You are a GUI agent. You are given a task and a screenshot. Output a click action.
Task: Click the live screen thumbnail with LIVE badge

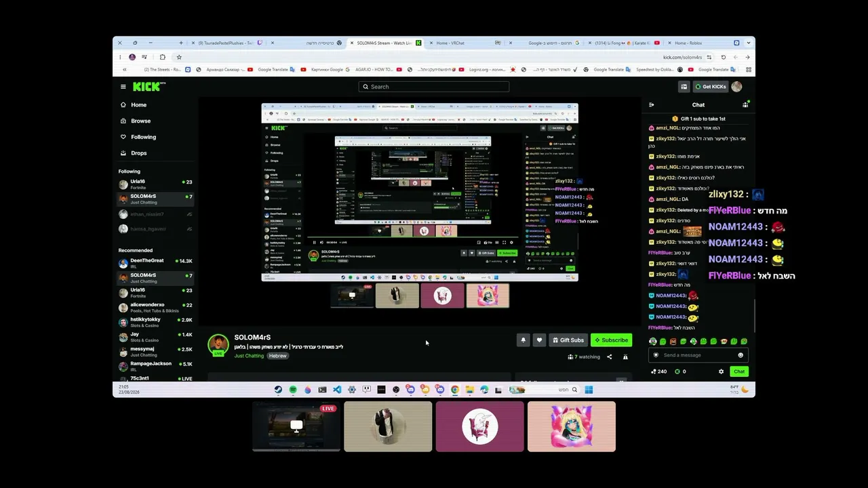pyautogui.click(x=296, y=426)
